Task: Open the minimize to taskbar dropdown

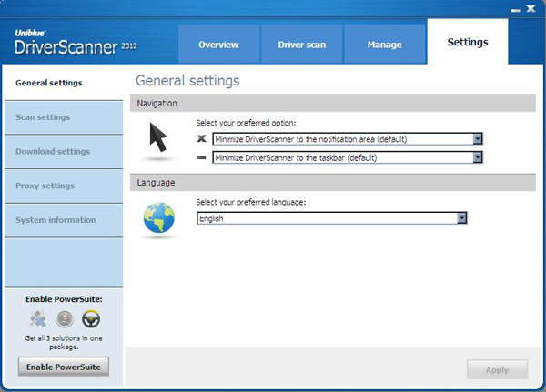Action: click(x=477, y=157)
